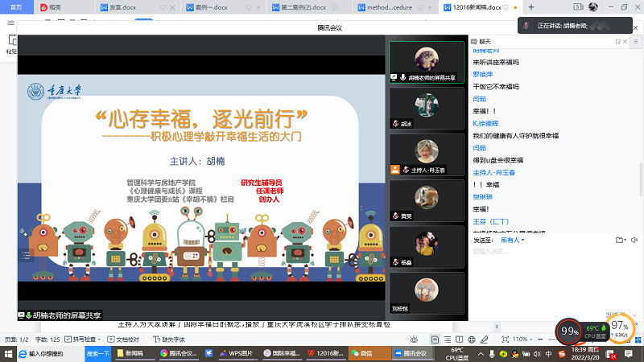Image resolution: width=644 pixels, height=362 pixels.
Task: Switch to page layout view
Action: [x=435, y=339]
